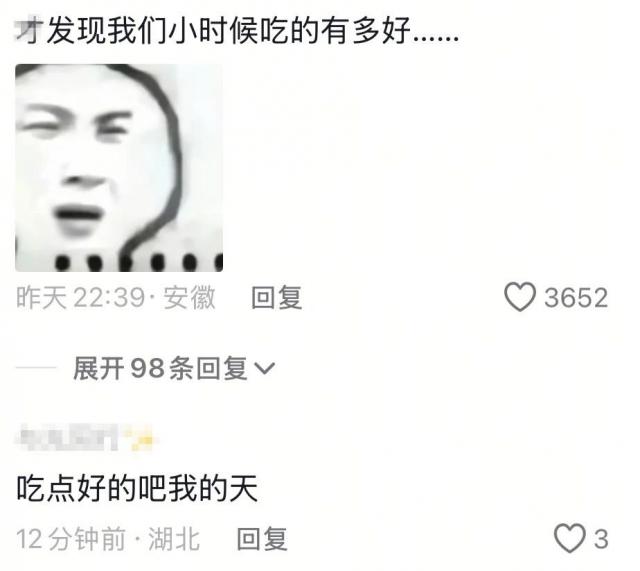Reply to the 12分钟前 comment via 回复
Viewport: 640px width, 571px height.
pyautogui.click(x=262, y=539)
